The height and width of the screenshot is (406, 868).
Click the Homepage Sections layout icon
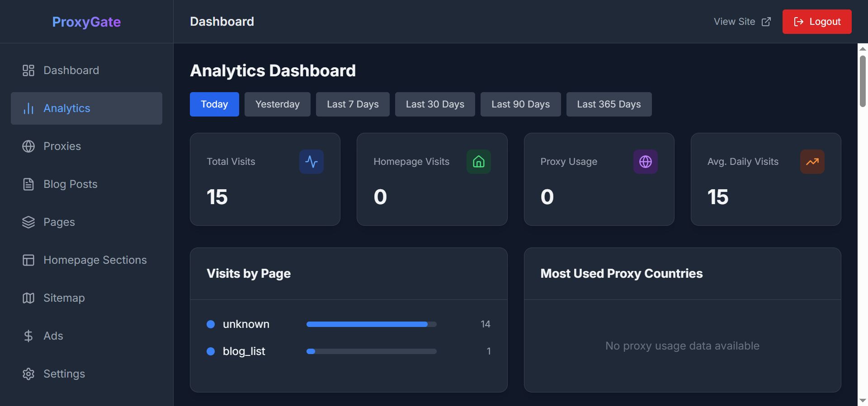28,260
